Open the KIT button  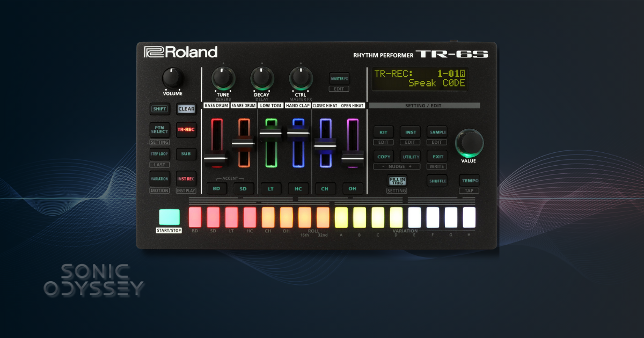click(383, 132)
